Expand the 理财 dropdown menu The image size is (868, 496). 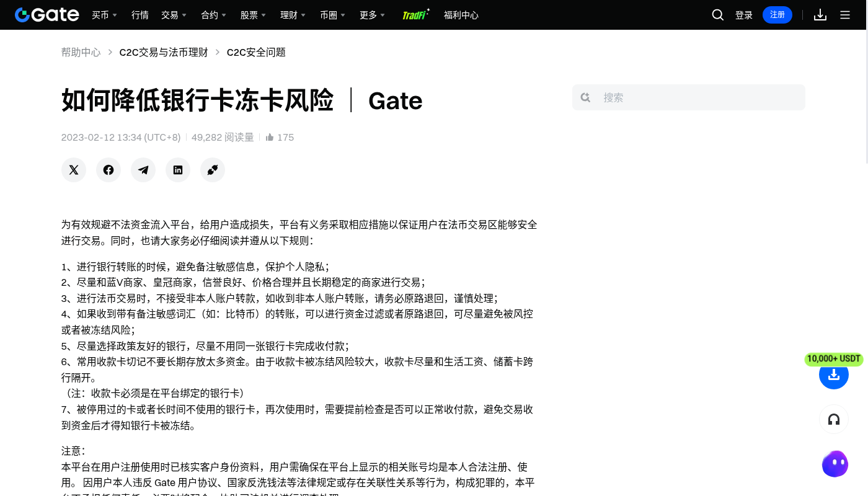293,15
